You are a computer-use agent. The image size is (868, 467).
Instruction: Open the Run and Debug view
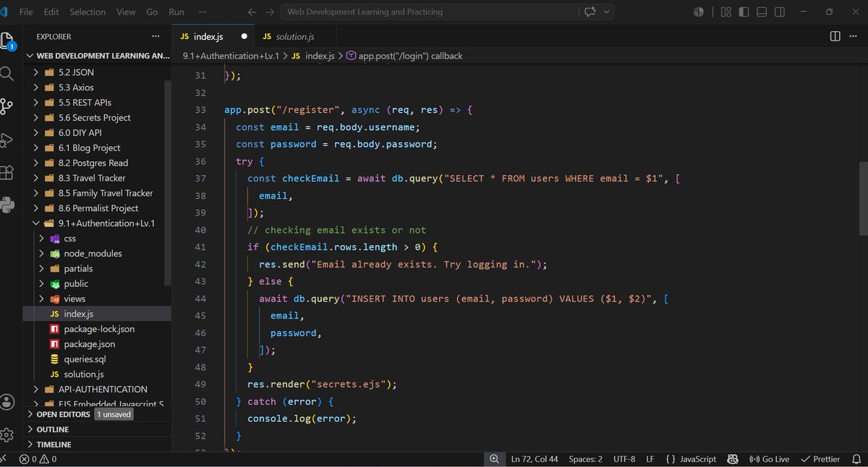[7, 140]
